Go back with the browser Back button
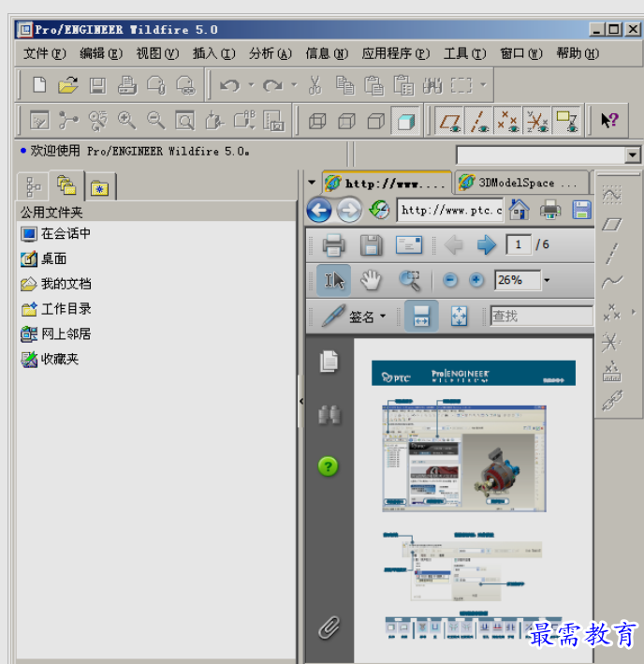Screen dimensions: 644x664 click(x=319, y=210)
